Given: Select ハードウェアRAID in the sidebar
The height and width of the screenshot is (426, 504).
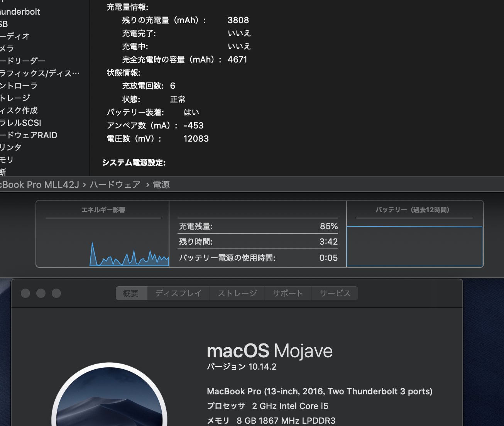Looking at the screenshot, I should (x=29, y=135).
